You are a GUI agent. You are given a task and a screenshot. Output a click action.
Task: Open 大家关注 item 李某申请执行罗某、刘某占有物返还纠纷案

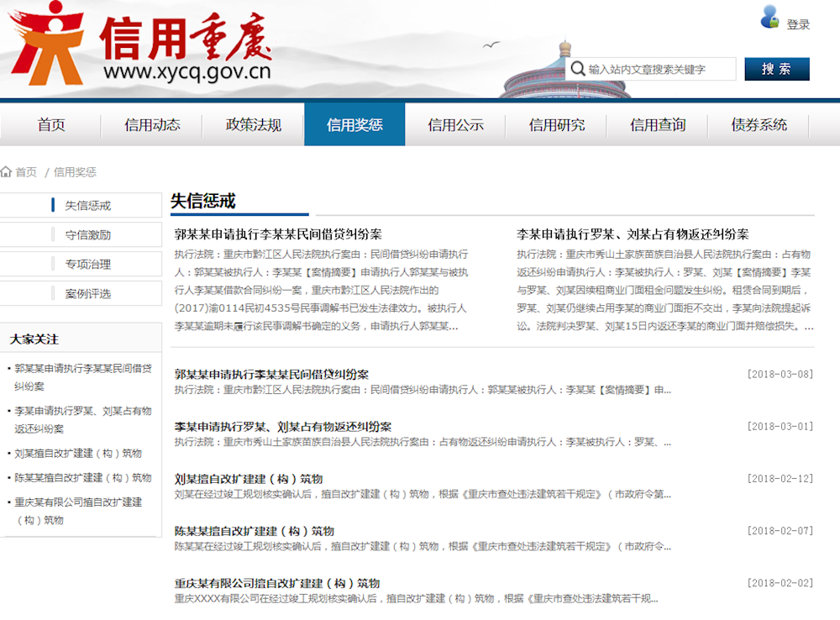tap(83, 419)
